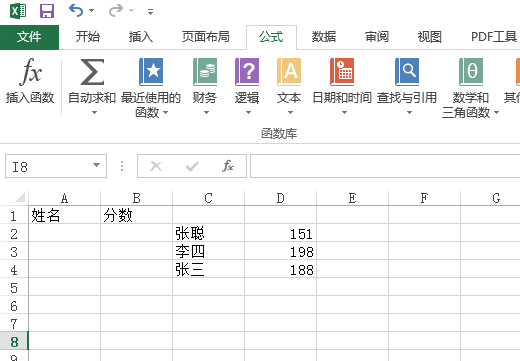This screenshot has height=361, width=520.
Task: Click cell containing 张三
Action: (209, 269)
